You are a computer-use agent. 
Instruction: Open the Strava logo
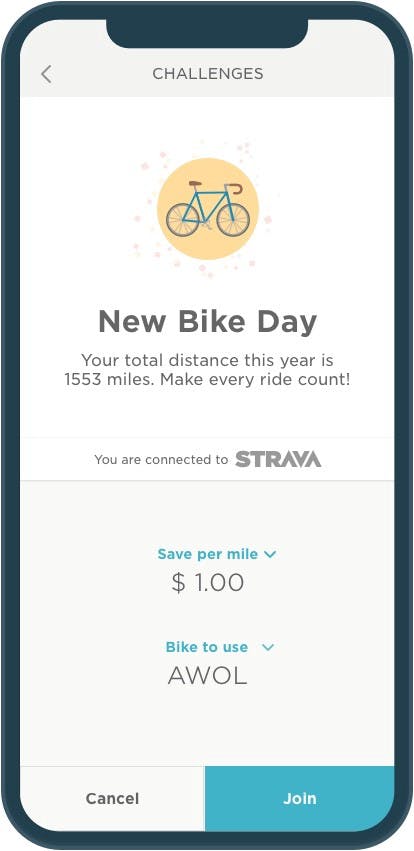pos(278,460)
